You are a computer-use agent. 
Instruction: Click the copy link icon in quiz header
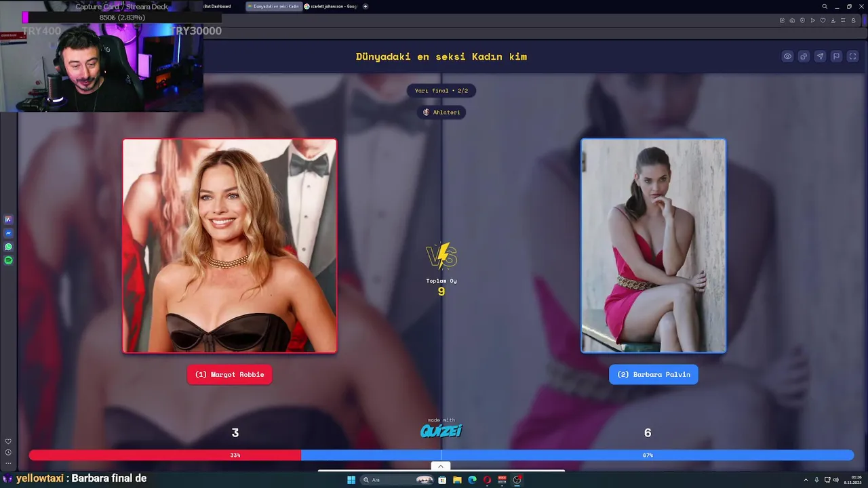tap(804, 56)
